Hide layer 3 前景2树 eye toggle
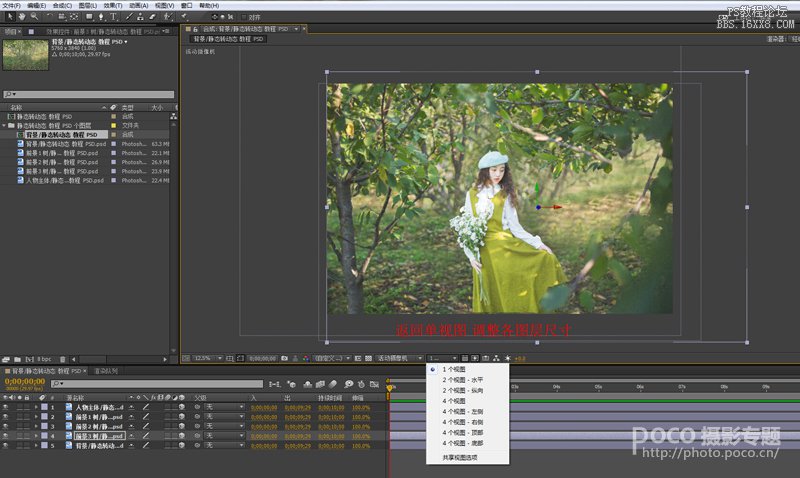 pyautogui.click(x=6, y=426)
